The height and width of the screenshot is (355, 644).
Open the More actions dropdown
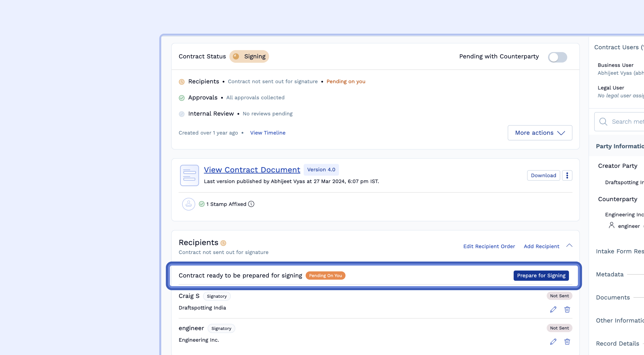tap(540, 133)
